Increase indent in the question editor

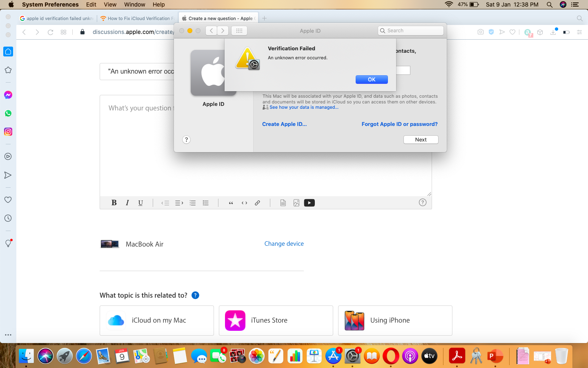(x=179, y=203)
